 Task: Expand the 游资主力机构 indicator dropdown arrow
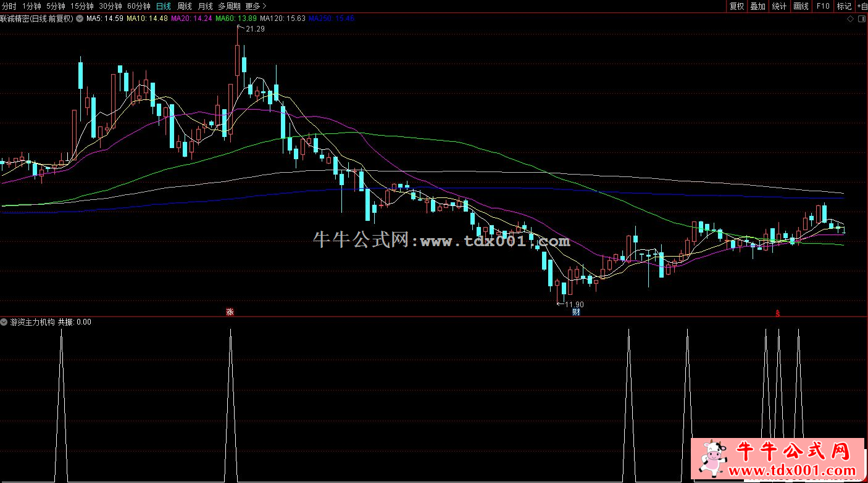pos(4,322)
